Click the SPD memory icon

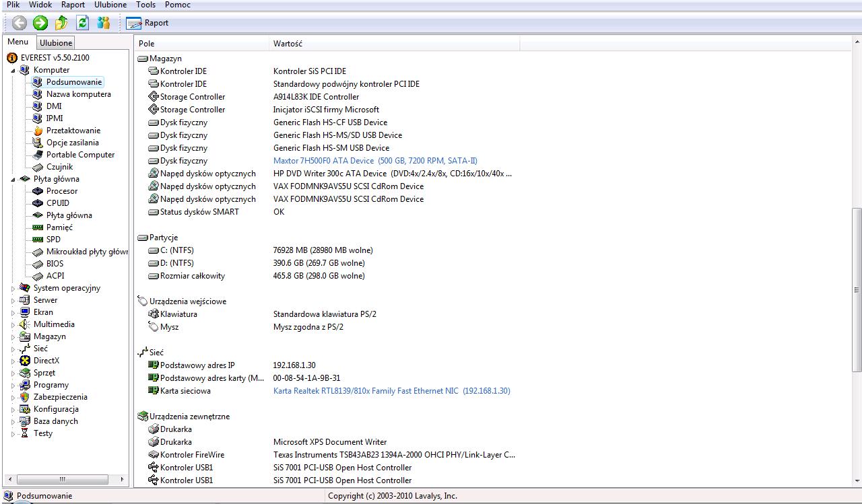(38, 240)
